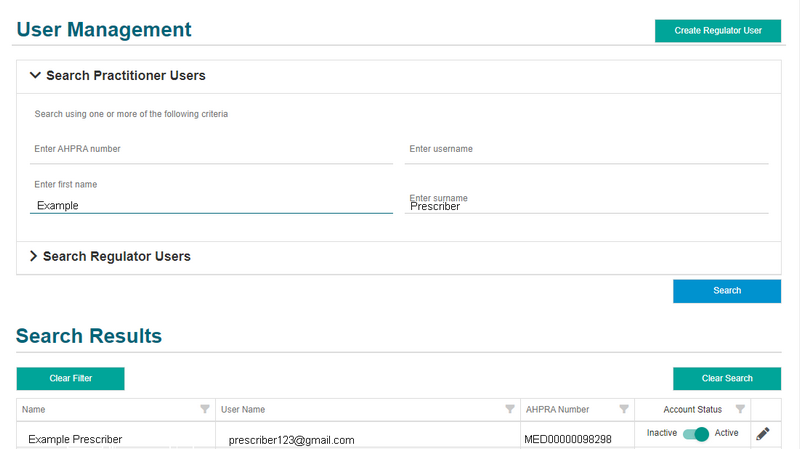Focus the Enter AHPRA number field
This screenshot has height=449, width=800.
point(211,150)
